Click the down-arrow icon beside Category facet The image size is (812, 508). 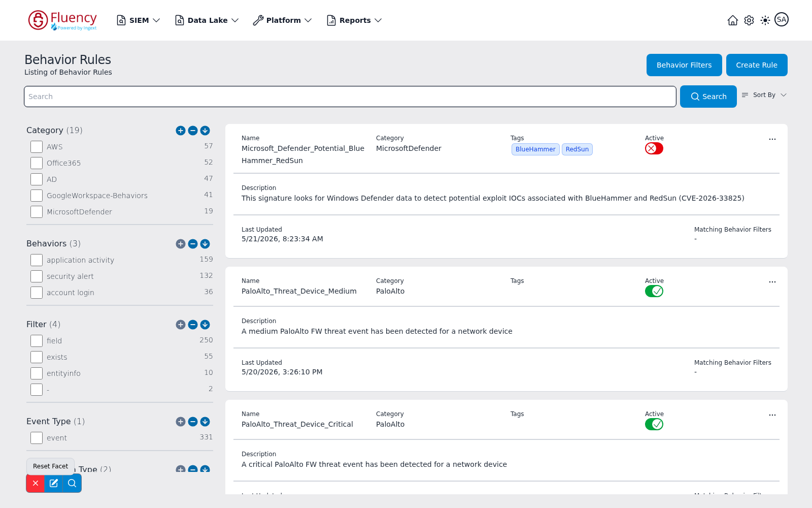coord(205,131)
